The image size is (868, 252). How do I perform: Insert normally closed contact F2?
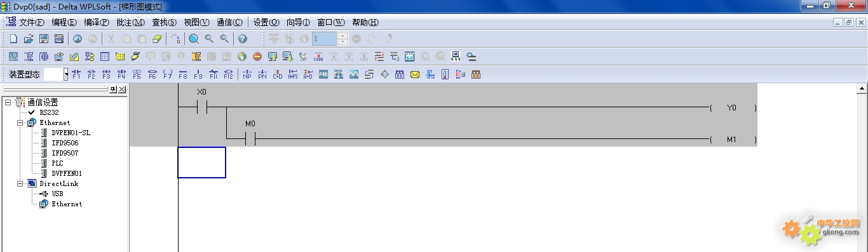coord(92,74)
